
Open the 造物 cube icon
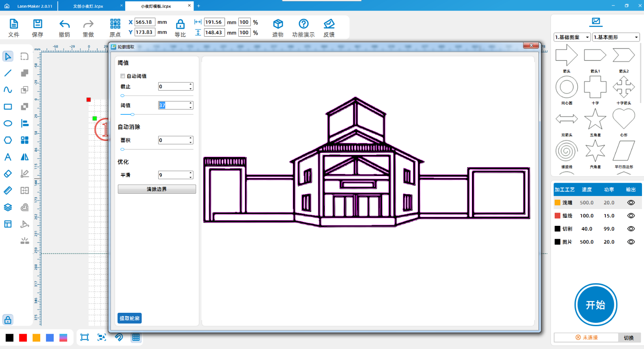pyautogui.click(x=278, y=24)
